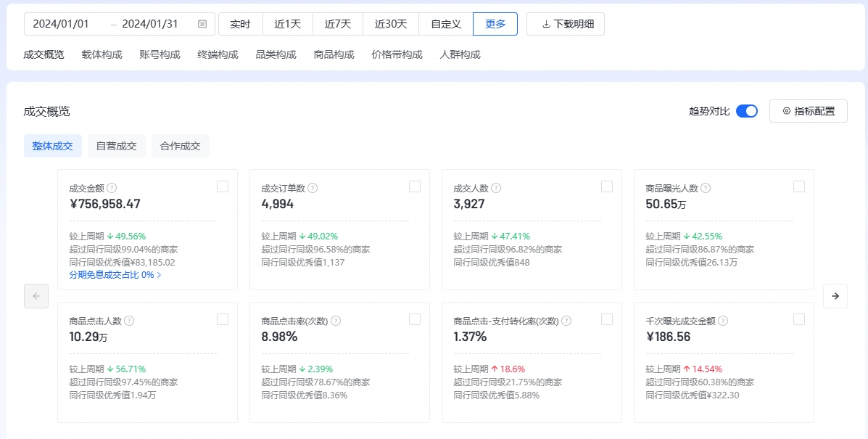Select the 自营成交 tab

click(116, 146)
